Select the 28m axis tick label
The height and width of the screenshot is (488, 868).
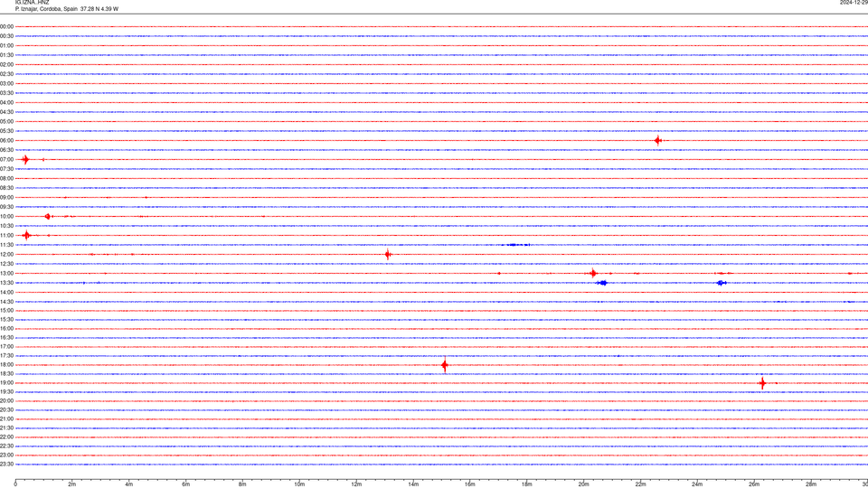pyautogui.click(x=811, y=484)
